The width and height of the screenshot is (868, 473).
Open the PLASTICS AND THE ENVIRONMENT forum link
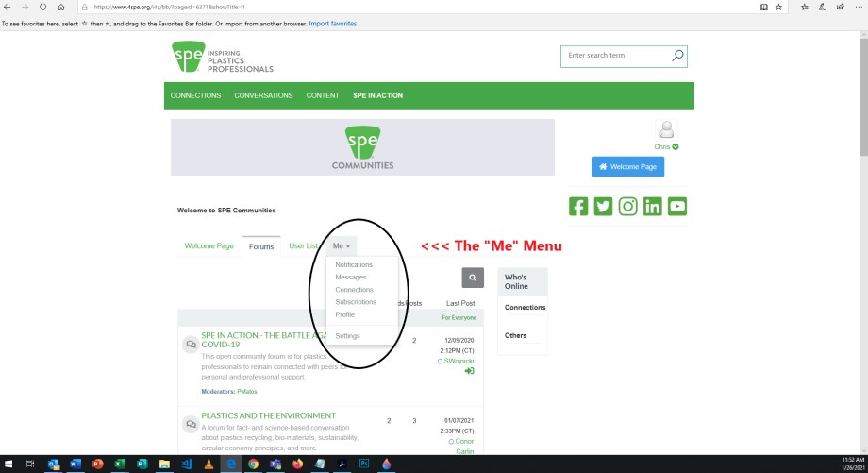269,415
